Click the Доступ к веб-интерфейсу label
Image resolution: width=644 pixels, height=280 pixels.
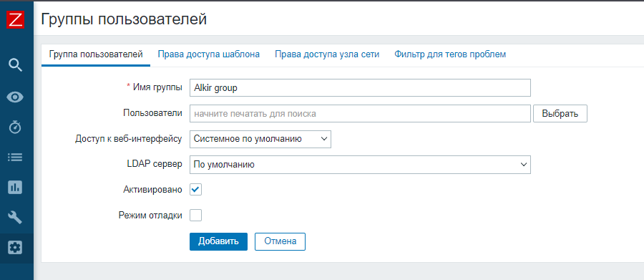129,139
